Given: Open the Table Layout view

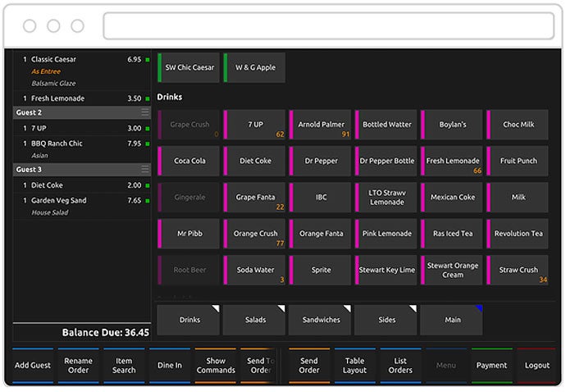Looking at the screenshot, I should (354, 366).
